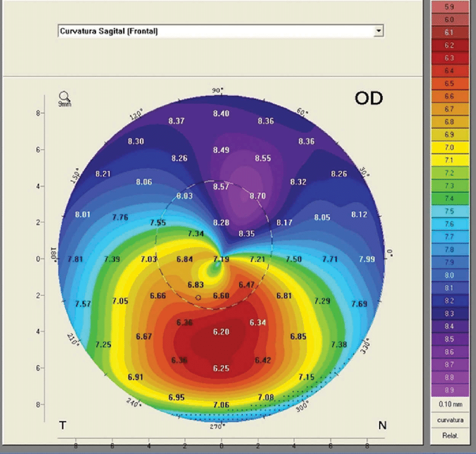Click the OD eye label

(368, 99)
